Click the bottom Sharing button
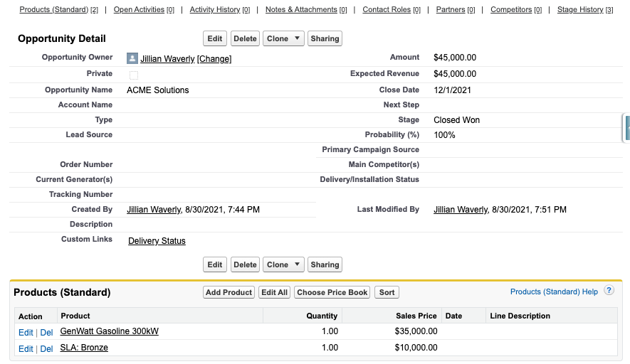The image size is (630, 364). pyautogui.click(x=325, y=264)
